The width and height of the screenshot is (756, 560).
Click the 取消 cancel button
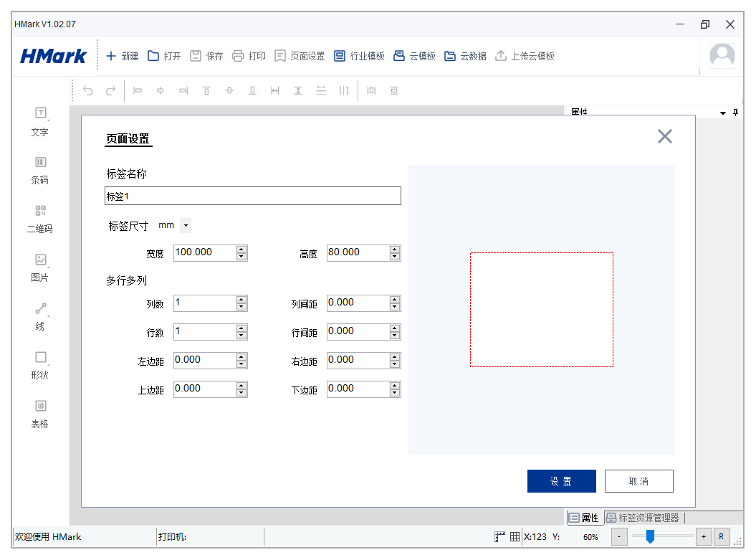[x=639, y=481]
